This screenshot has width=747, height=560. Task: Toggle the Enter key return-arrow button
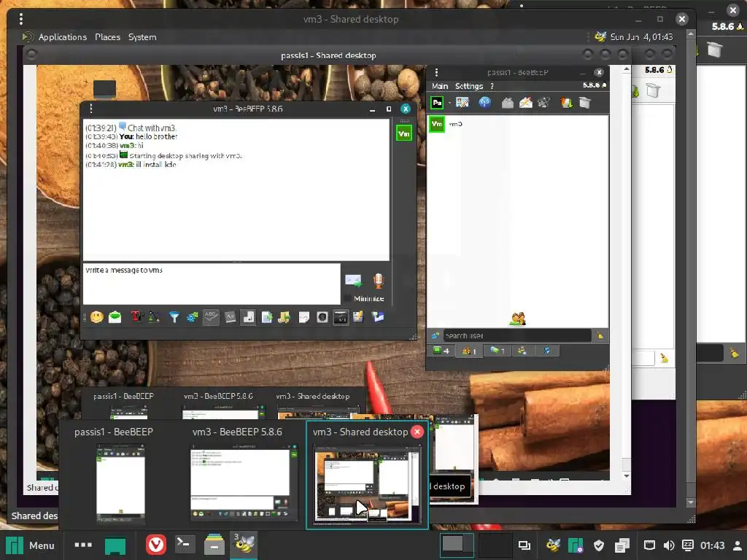(248, 317)
